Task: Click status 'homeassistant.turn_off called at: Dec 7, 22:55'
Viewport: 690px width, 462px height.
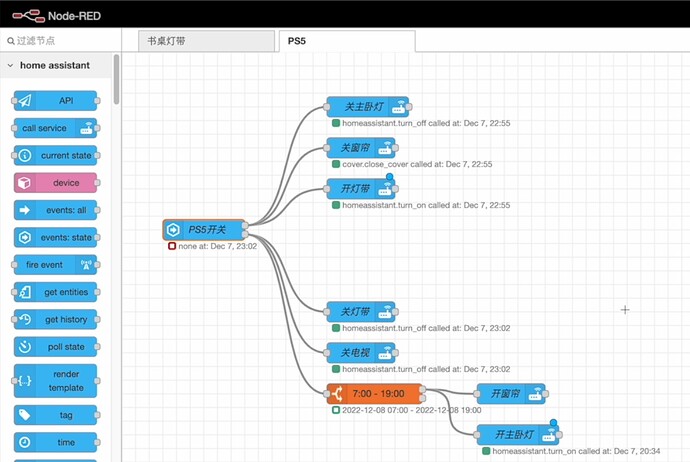Action: click(426, 123)
